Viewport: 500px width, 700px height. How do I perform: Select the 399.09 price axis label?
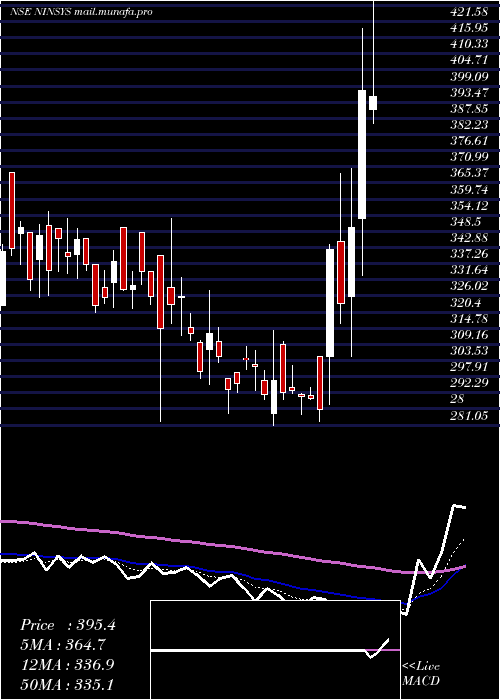469,77
